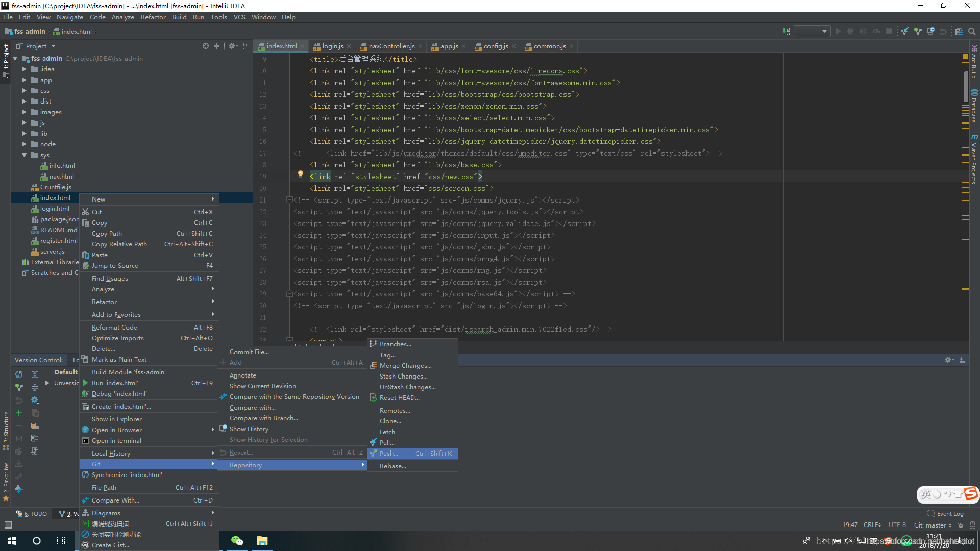Switch to the navController.js editor tab
Screen dimensions: 980x551
(391, 46)
